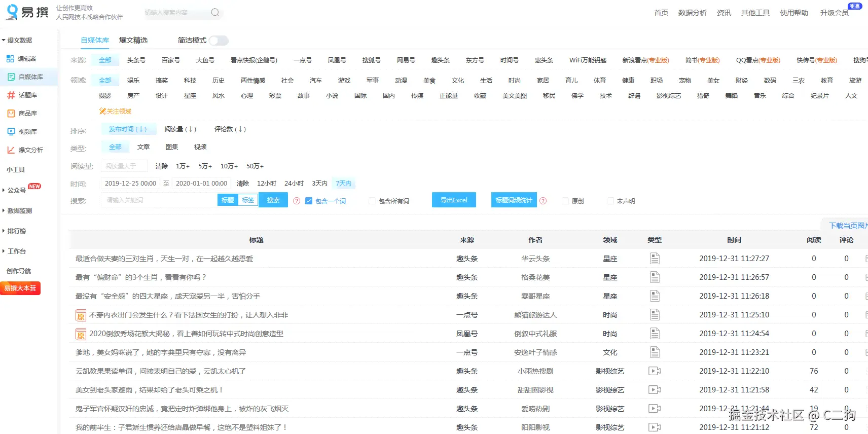Sort by 发布时间 order
The height and width of the screenshot is (434, 868).
[128, 129]
